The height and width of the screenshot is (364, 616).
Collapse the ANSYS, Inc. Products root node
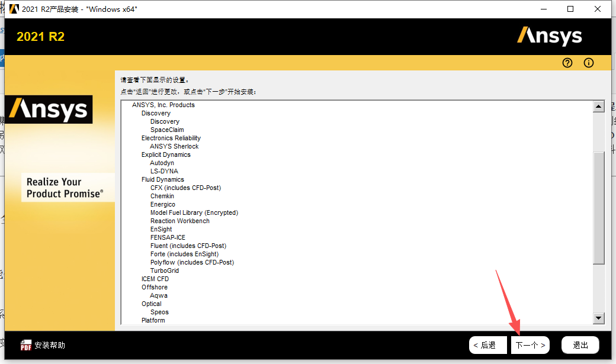pyautogui.click(x=164, y=104)
